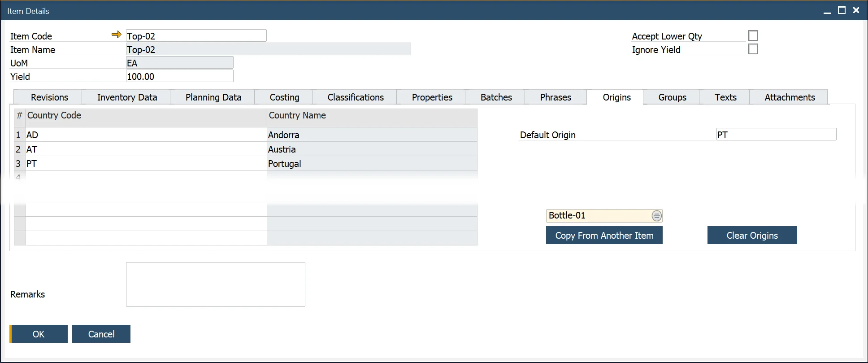Go to the Planning Data tab
Viewport: 868px width, 363px height.
[x=213, y=97]
